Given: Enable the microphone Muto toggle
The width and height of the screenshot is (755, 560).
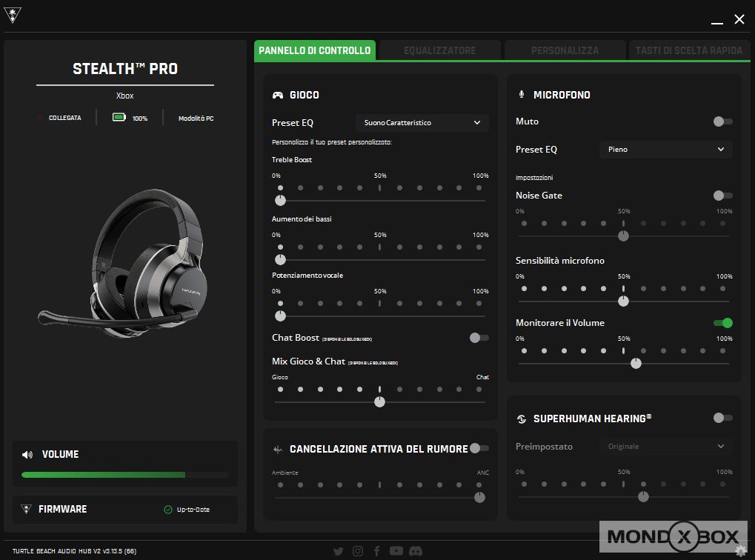Looking at the screenshot, I should [722, 121].
